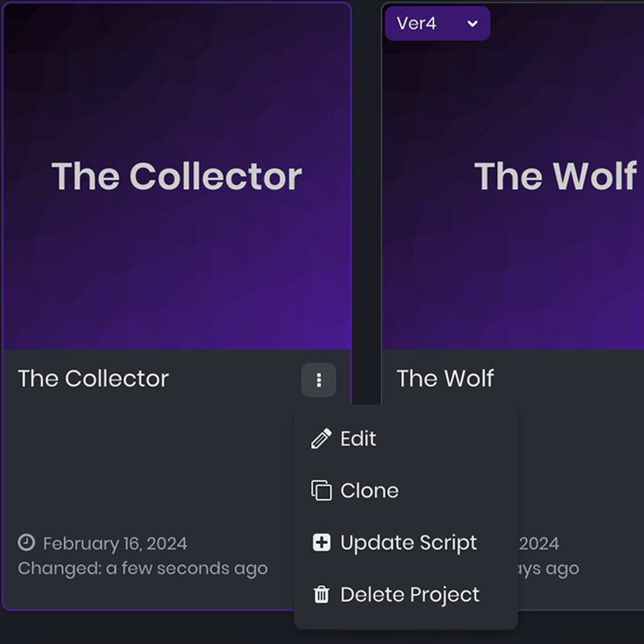Click the chevron arrow in the Ver4 selector

tap(472, 23)
